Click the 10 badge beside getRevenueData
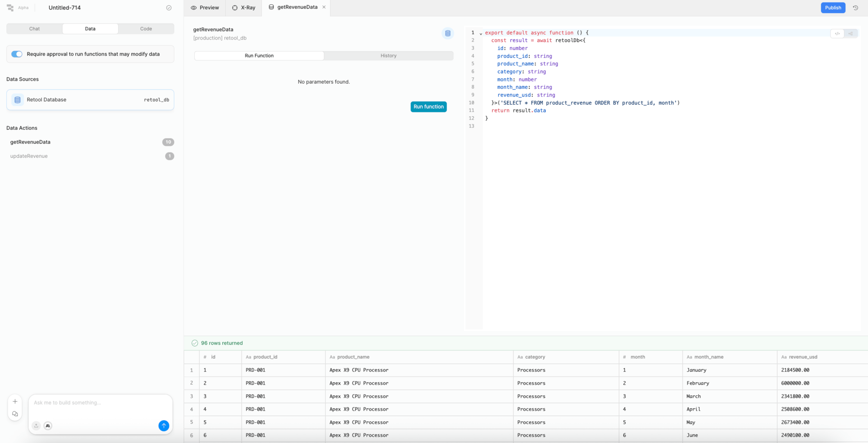Image resolution: width=868 pixels, height=443 pixels. click(x=168, y=142)
